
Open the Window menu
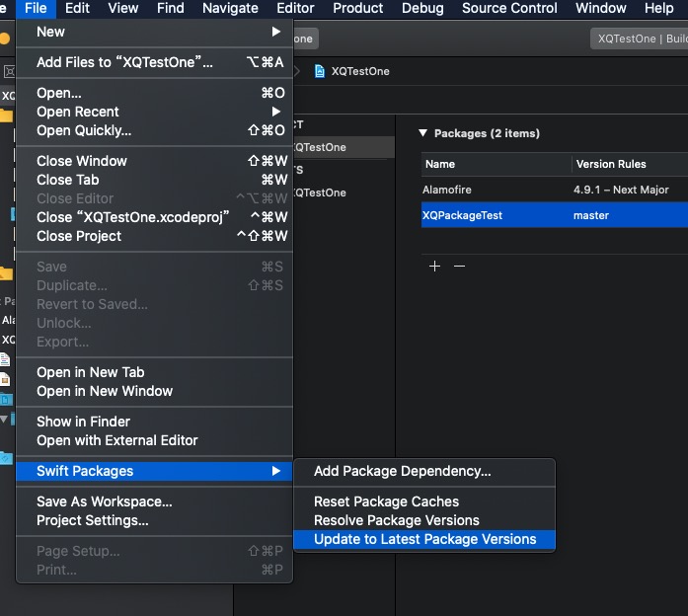(x=601, y=8)
